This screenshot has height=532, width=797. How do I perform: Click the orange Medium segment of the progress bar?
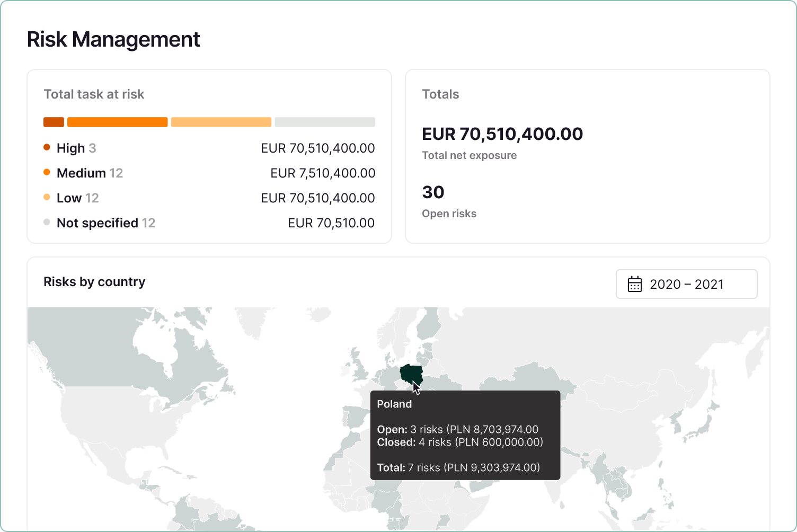pos(117,122)
